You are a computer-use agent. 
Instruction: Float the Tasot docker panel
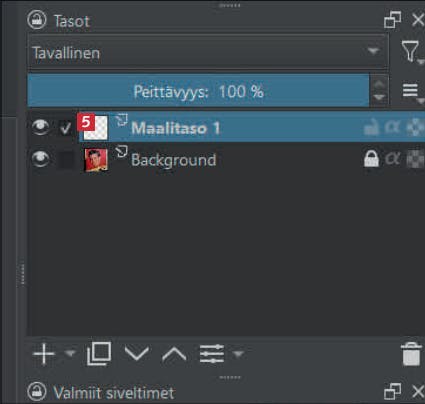(392, 20)
